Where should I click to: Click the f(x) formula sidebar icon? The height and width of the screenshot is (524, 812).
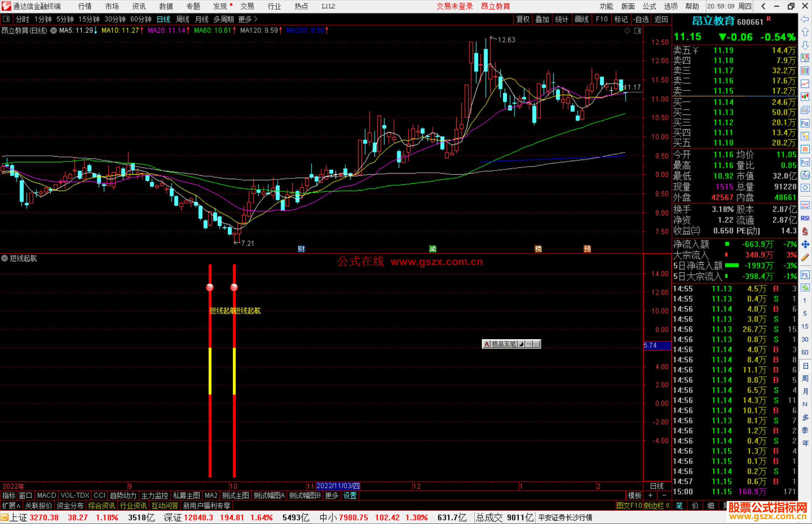tap(805, 175)
